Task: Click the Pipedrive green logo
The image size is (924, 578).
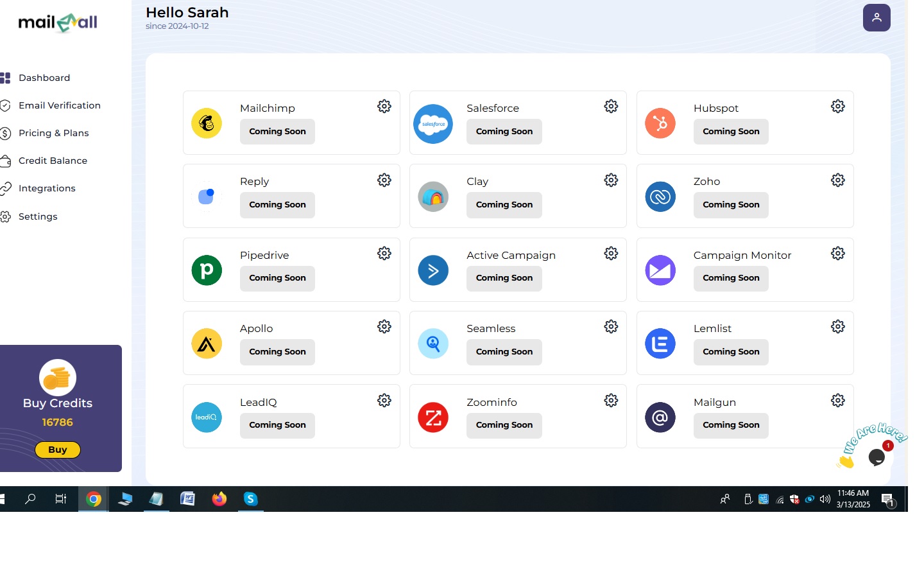Action: 207,270
